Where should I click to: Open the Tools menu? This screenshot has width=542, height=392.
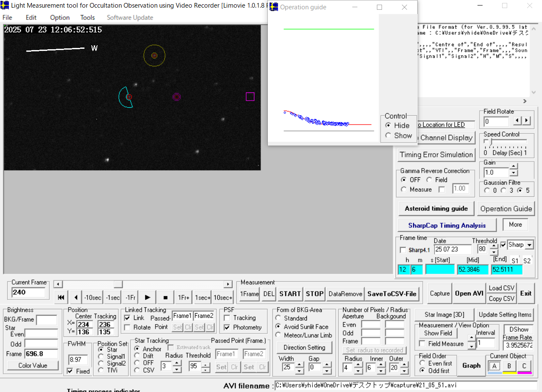[87, 17]
